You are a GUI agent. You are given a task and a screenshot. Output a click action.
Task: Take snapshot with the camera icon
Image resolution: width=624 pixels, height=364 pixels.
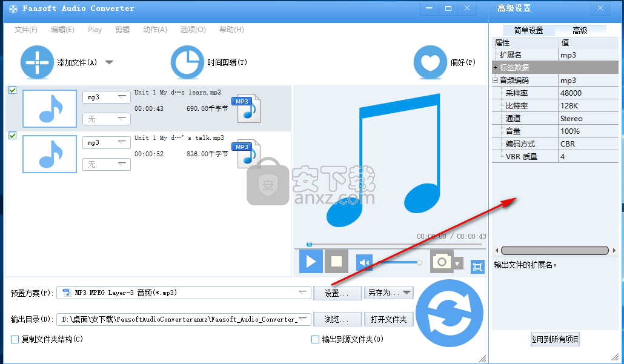coord(442,262)
